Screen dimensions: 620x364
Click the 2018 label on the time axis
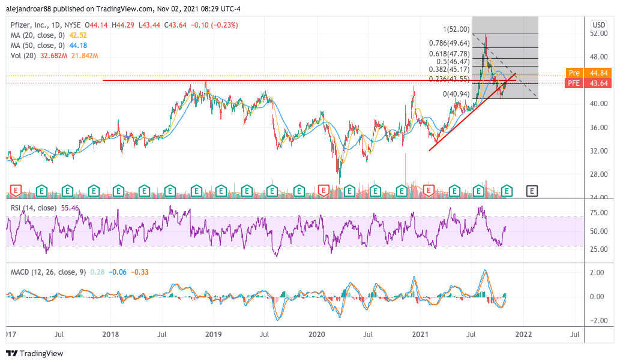click(110, 335)
